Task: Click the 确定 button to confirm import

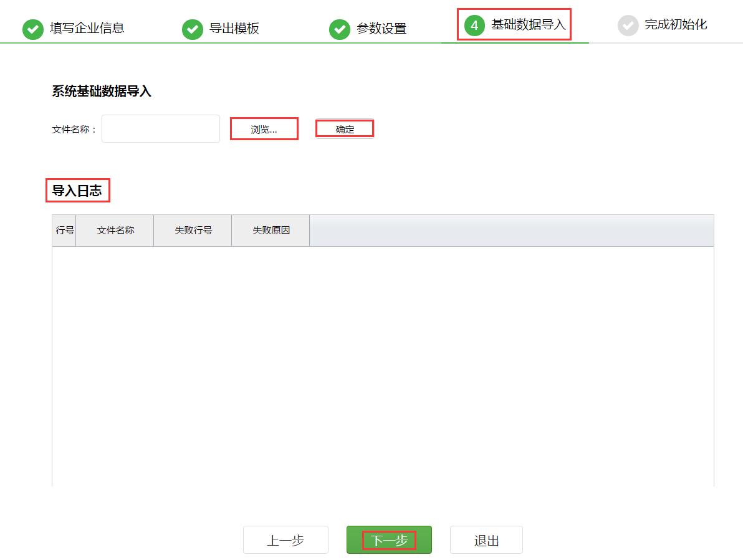Action: coord(345,129)
